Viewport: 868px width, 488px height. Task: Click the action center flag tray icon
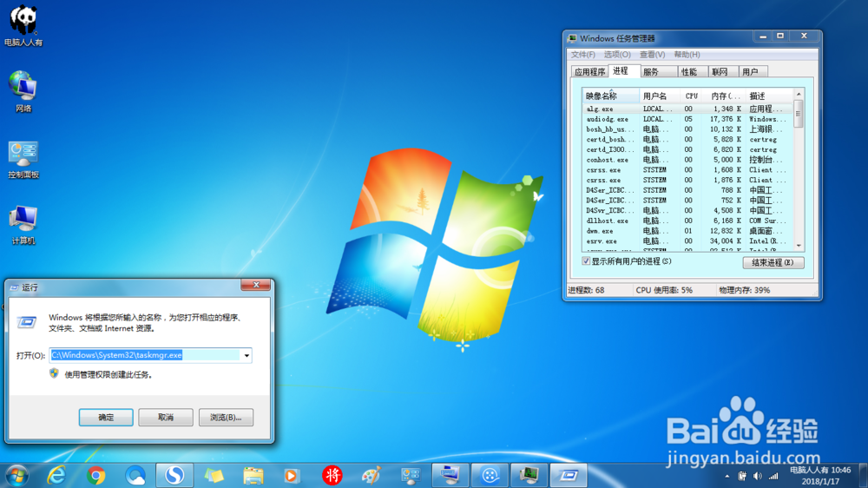(742, 476)
